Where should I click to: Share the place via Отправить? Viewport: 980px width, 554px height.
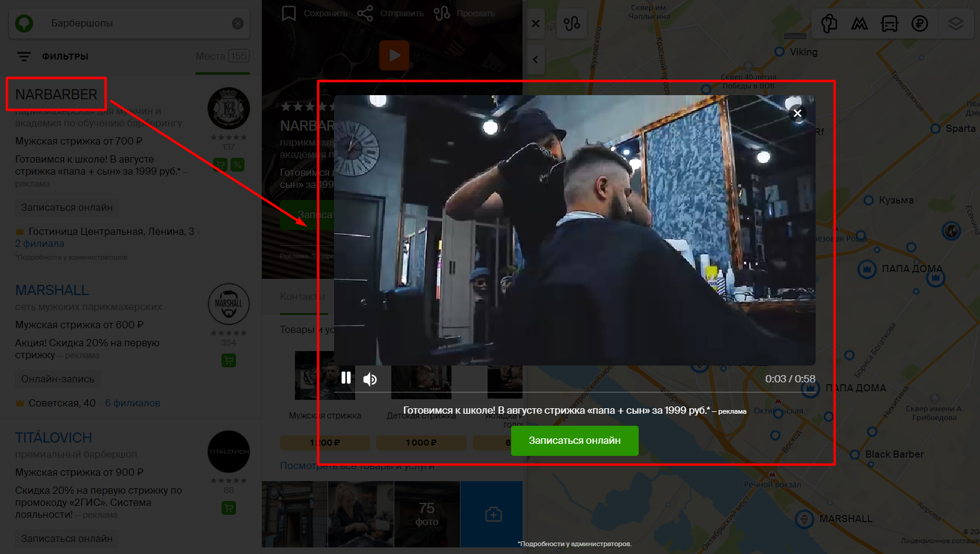pyautogui.click(x=391, y=13)
